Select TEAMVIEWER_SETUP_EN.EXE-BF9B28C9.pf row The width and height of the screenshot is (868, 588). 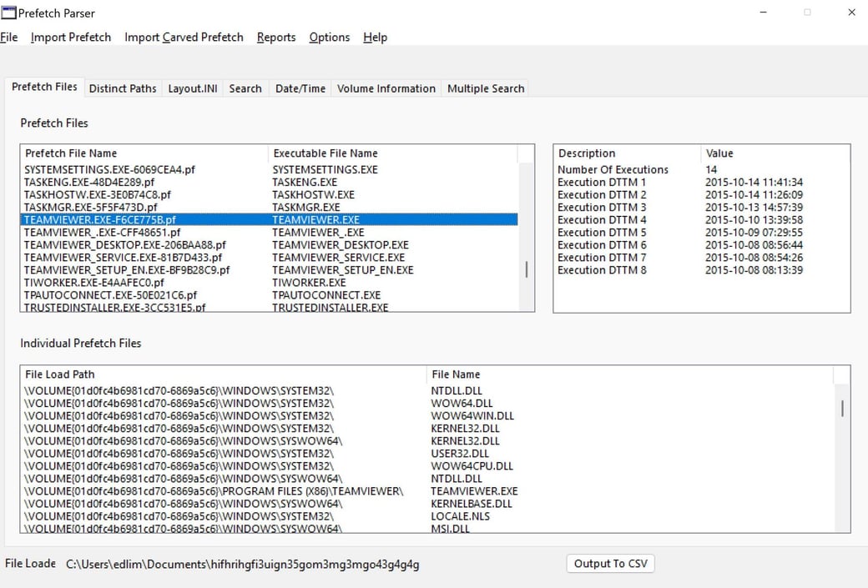[269, 270]
